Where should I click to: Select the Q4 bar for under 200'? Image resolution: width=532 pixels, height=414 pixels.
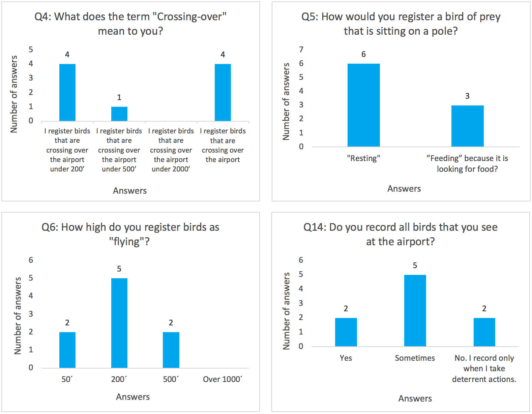pyautogui.click(x=67, y=92)
